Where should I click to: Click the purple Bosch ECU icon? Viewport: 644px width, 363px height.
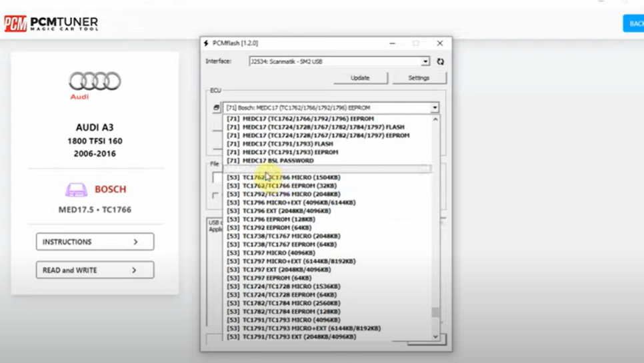click(x=76, y=190)
